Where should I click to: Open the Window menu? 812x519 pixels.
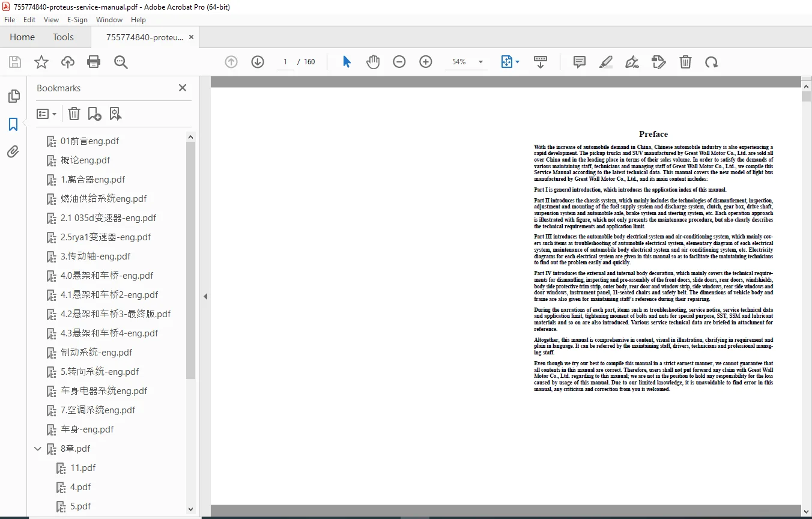coord(109,20)
